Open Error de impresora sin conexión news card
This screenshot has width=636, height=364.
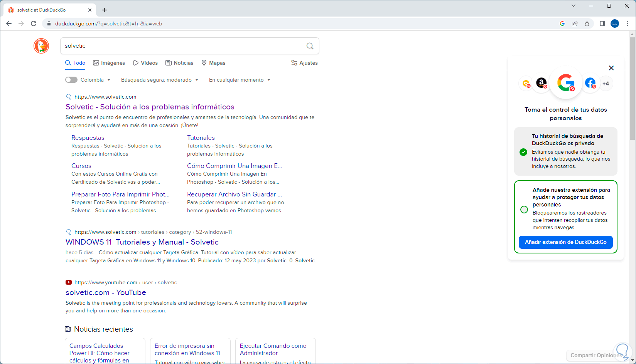[190, 351]
